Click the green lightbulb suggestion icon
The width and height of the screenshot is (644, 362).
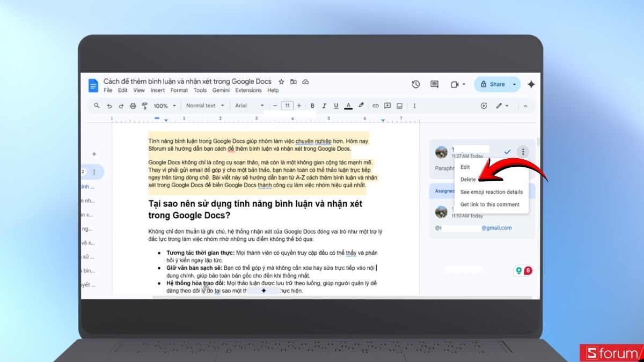pyautogui.click(x=519, y=271)
